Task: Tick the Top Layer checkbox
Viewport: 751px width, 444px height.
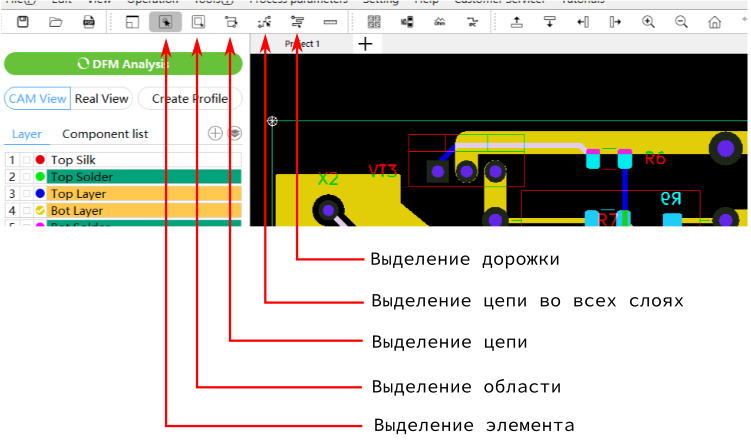Action: point(27,194)
